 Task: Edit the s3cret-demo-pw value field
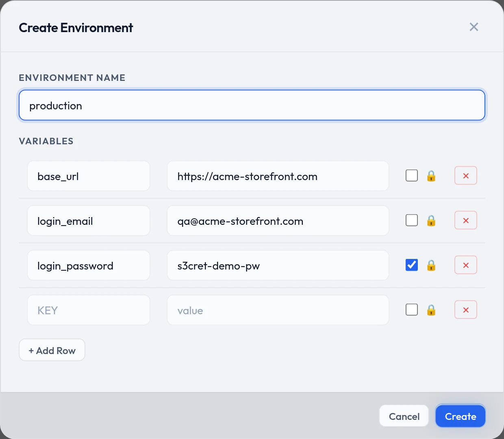coord(278,265)
